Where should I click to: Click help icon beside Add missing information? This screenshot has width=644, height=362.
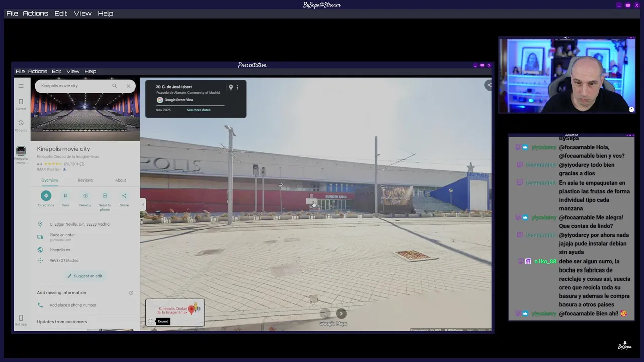[x=131, y=293]
